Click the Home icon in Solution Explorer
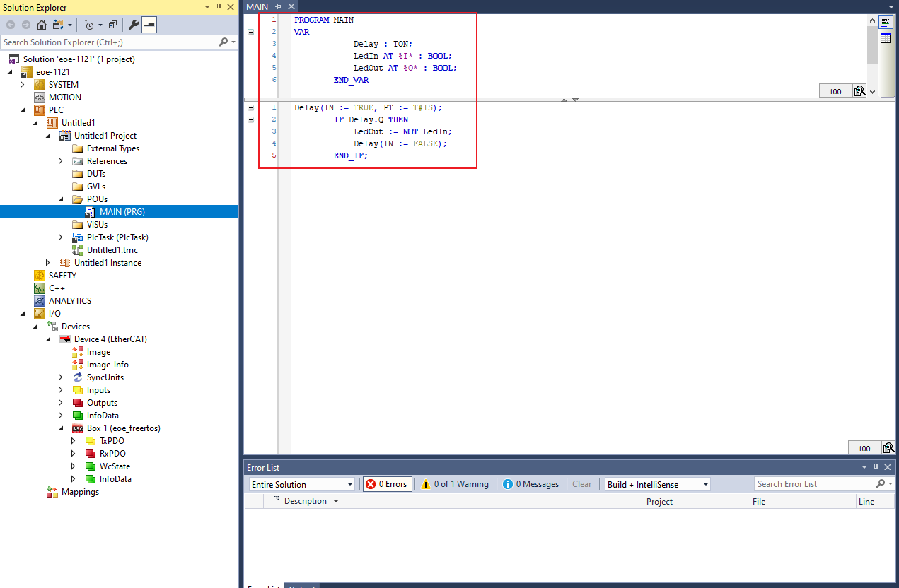Screen dimensions: 899x588 pyautogui.click(x=41, y=25)
